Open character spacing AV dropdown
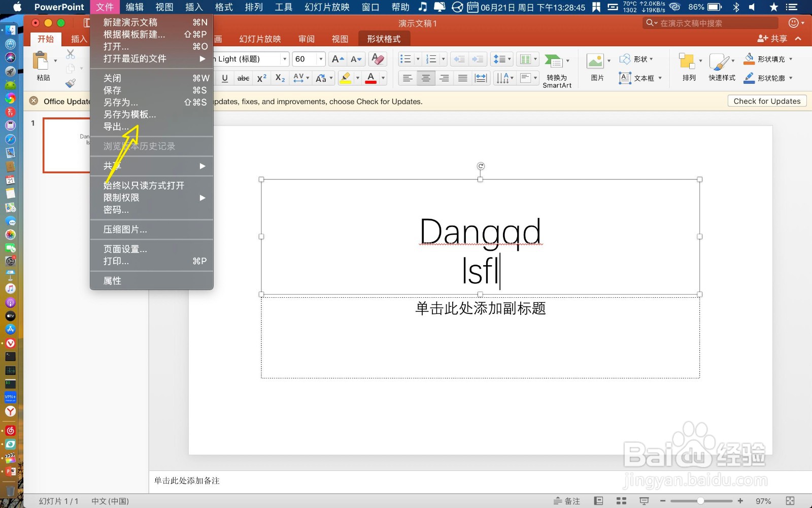 pos(301,78)
